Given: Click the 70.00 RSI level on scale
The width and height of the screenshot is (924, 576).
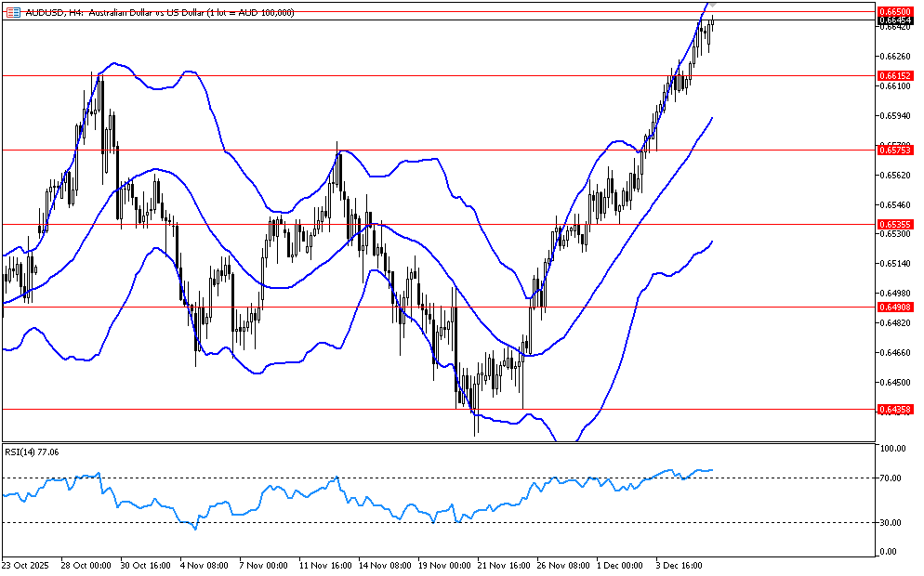Looking at the screenshot, I should 891,478.
